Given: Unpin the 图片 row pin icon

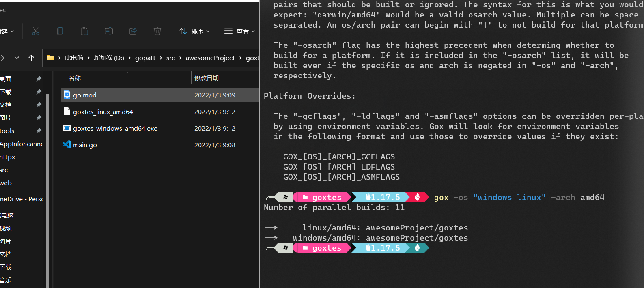Looking at the screenshot, I should [x=39, y=118].
